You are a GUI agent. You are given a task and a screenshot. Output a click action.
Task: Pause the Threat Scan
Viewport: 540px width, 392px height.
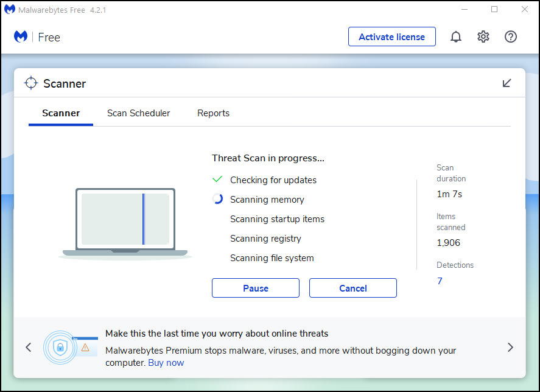tap(255, 287)
